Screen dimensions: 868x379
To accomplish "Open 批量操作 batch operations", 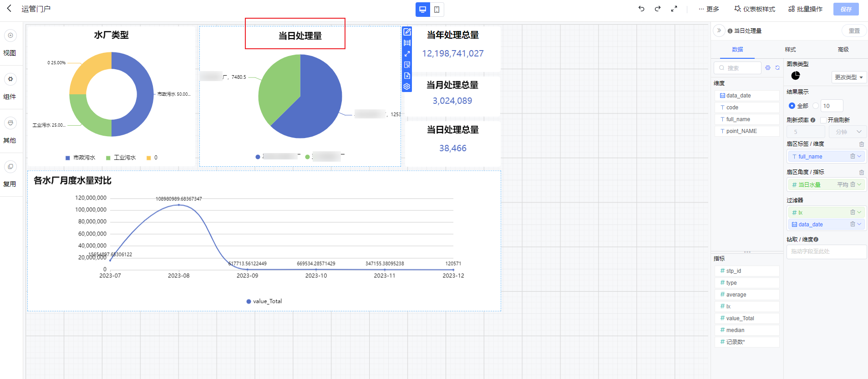I will click(806, 9).
